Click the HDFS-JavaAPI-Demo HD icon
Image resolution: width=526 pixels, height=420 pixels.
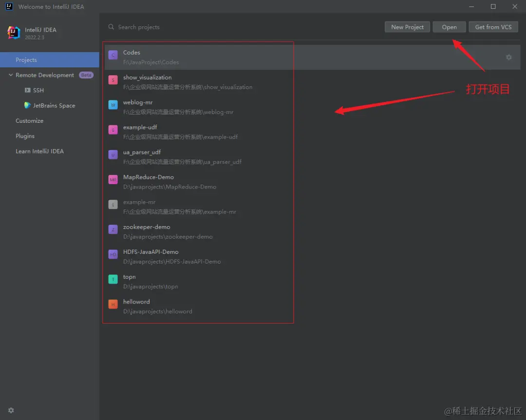[x=113, y=254]
